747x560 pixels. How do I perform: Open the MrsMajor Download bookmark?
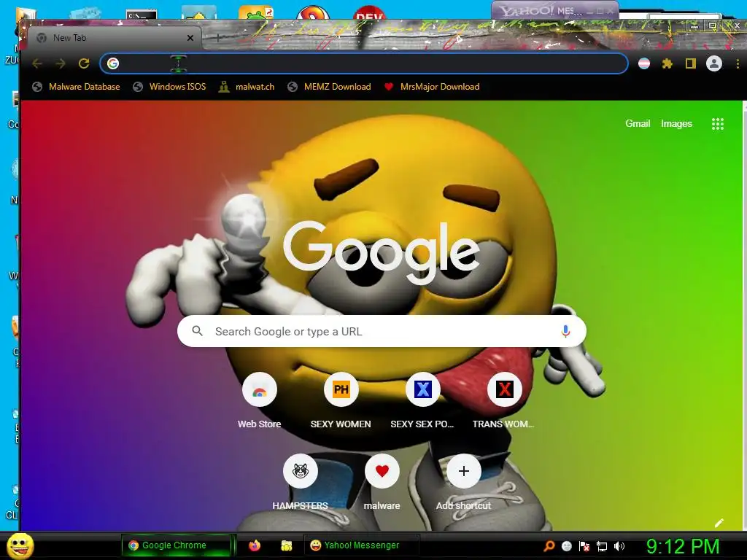coord(432,87)
